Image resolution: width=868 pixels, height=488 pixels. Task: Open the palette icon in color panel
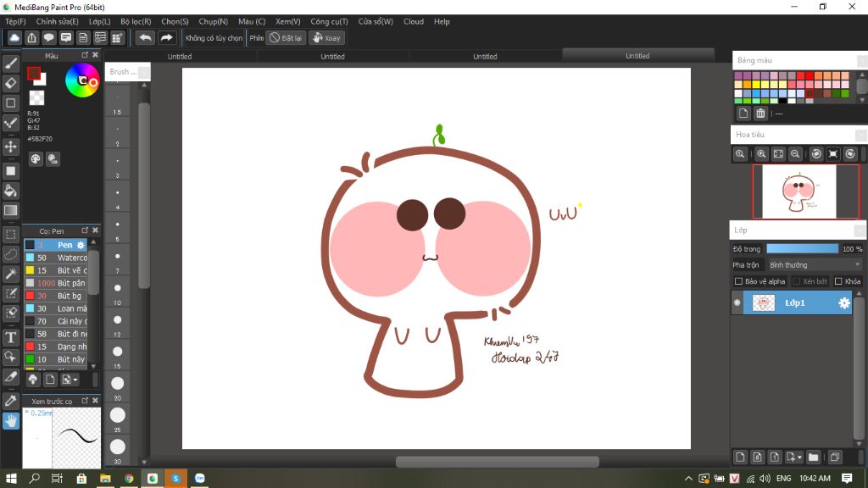(36, 159)
